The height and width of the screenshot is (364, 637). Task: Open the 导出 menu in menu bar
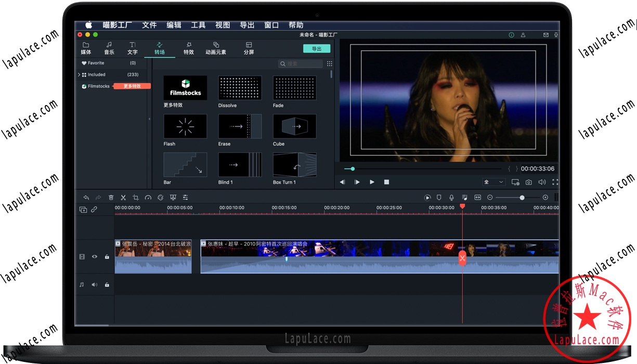[x=247, y=25]
